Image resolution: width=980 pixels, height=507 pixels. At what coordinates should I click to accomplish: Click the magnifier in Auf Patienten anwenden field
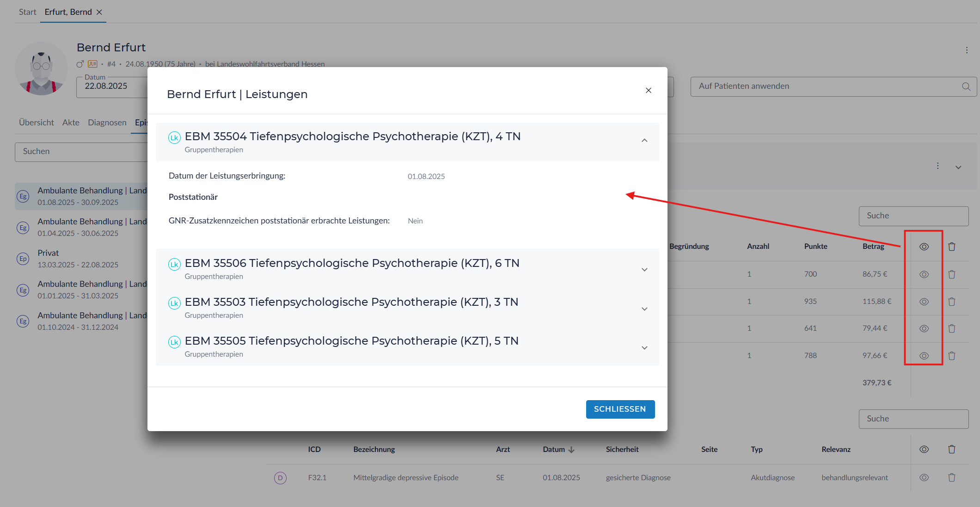966,87
